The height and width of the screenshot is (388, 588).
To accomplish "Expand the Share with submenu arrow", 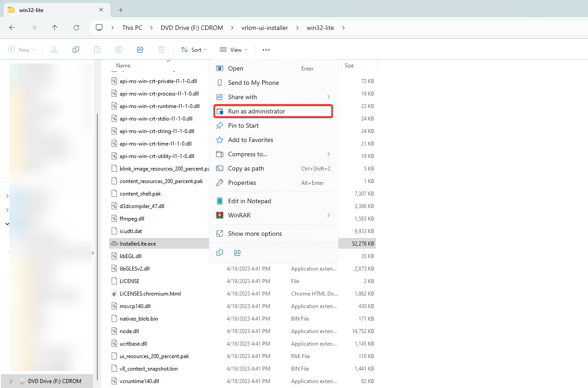I will (x=329, y=97).
